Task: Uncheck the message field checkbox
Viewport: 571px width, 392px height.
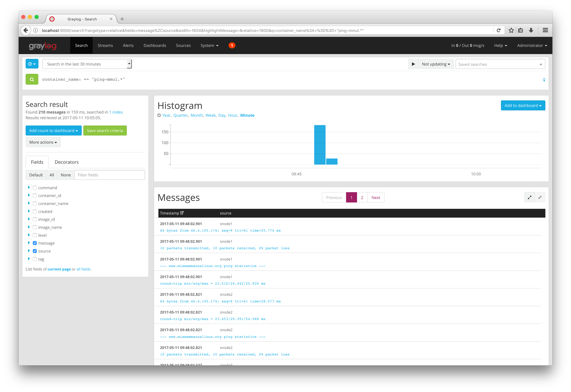Action: click(35, 243)
